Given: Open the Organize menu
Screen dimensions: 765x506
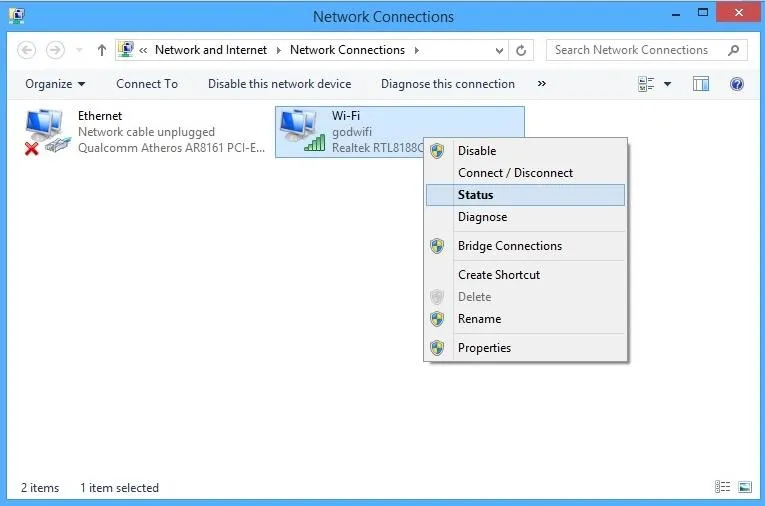Looking at the screenshot, I should pyautogui.click(x=55, y=84).
